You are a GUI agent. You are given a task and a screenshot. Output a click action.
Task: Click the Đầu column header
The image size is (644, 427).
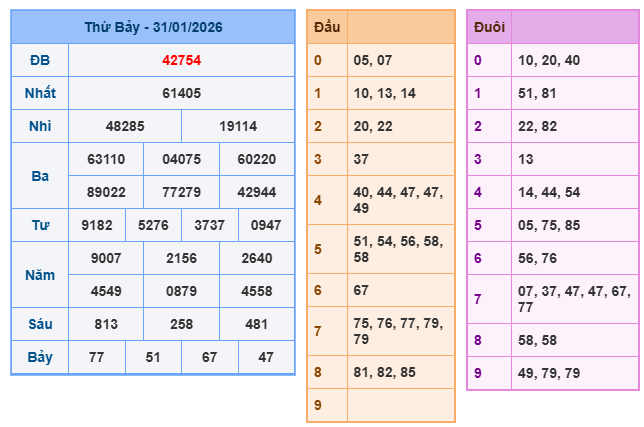(x=327, y=27)
